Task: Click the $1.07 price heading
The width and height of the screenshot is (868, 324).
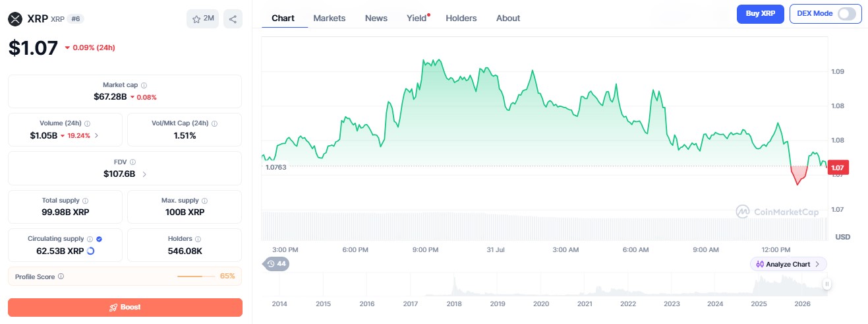Action: [x=33, y=48]
